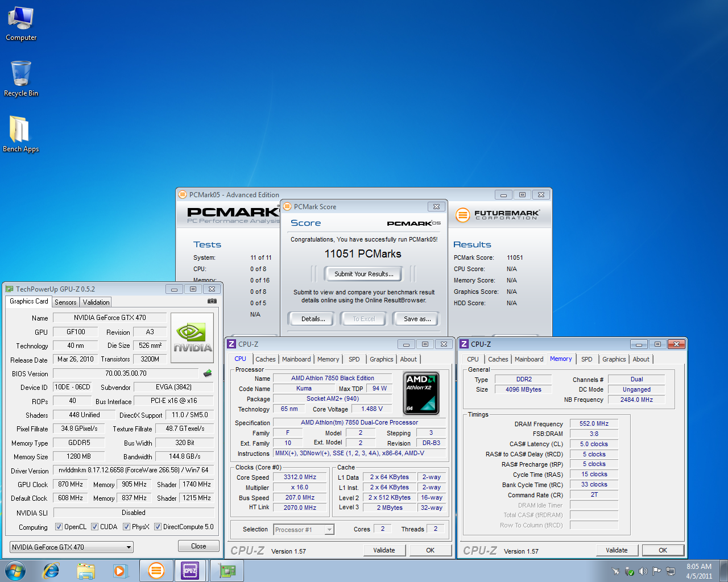Click OK in the right CPU-Z window
Image resolution: width=728 pixels, height=582 pixels.
663,550
